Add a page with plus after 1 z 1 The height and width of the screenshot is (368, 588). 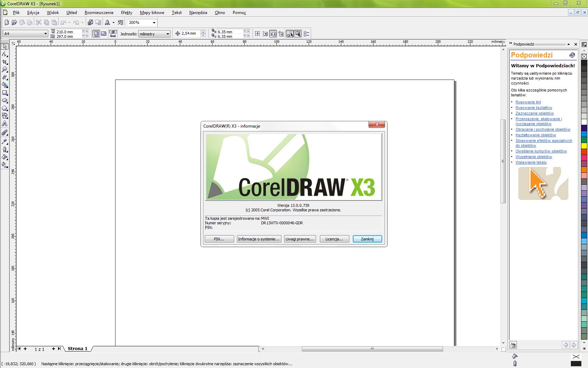53,348
